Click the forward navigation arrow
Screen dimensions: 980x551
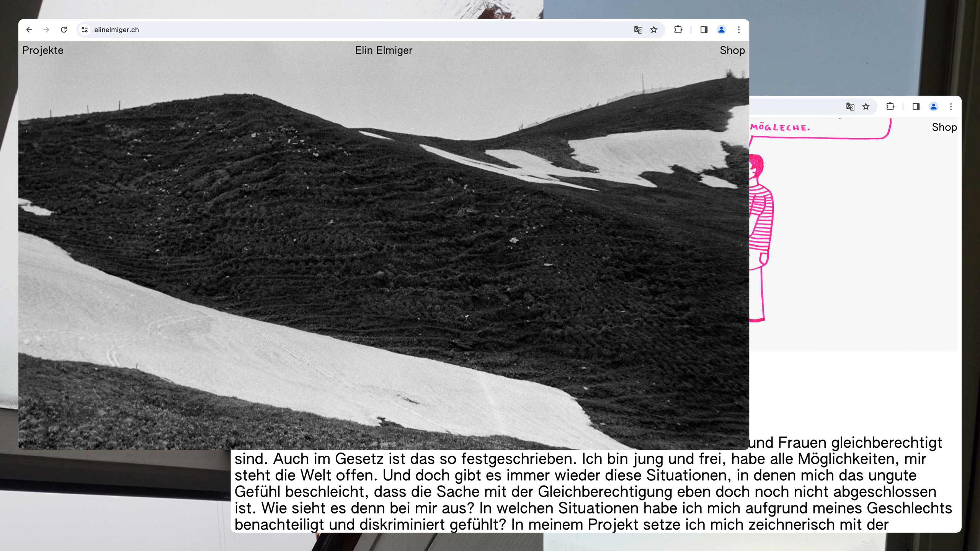click(x=46, y=29)
